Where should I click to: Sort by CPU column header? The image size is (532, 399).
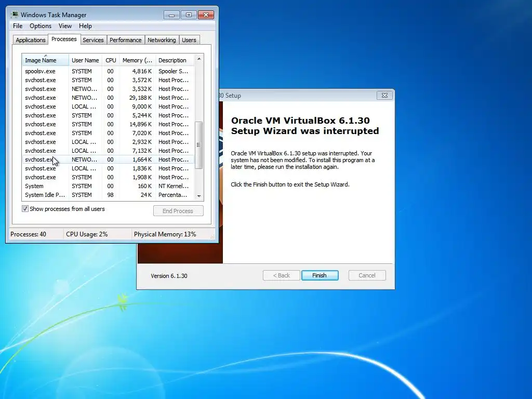click(x=111, y=60)
